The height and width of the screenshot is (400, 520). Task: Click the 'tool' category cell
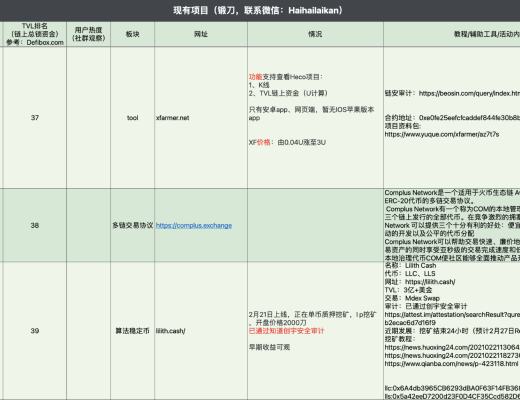pos(132,118)
